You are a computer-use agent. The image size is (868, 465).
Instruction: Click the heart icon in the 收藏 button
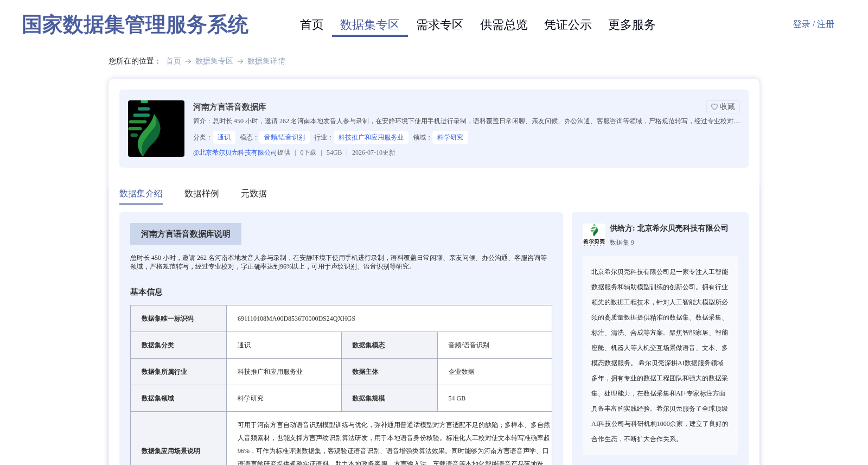click(x=714, y=107)
